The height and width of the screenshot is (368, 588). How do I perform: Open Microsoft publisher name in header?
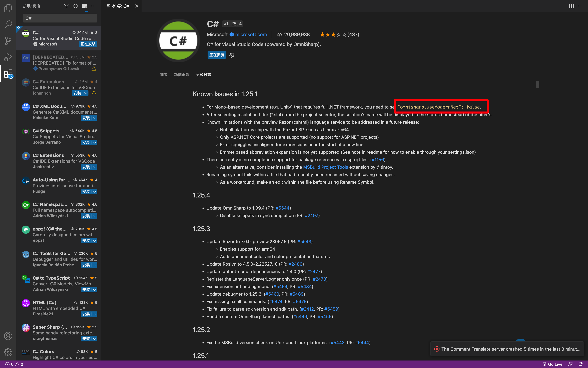coord(217,35)
